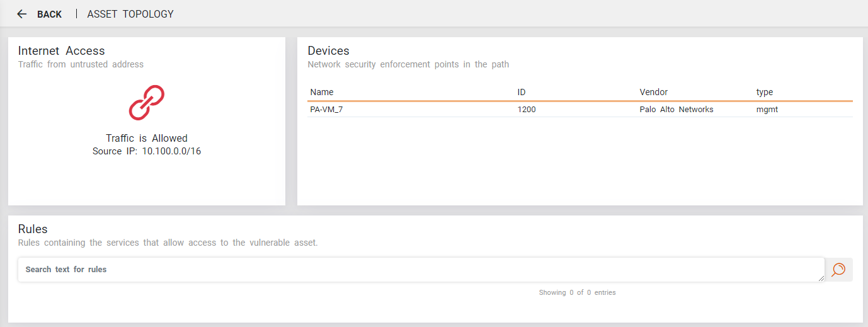Image resolution: width=868 pixels, height=327 pixels.
Task: Click the mgmt type cell
Action: [x=767, y=110]
